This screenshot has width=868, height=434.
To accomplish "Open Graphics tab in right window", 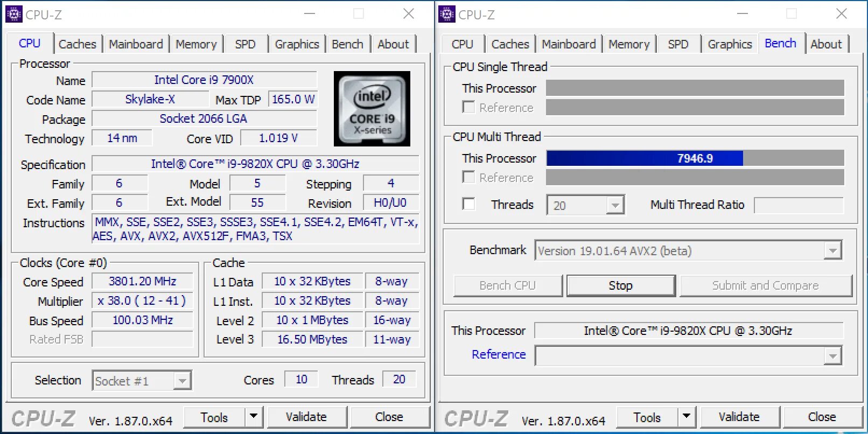I will pyautogui.click(x=730, y=44).
